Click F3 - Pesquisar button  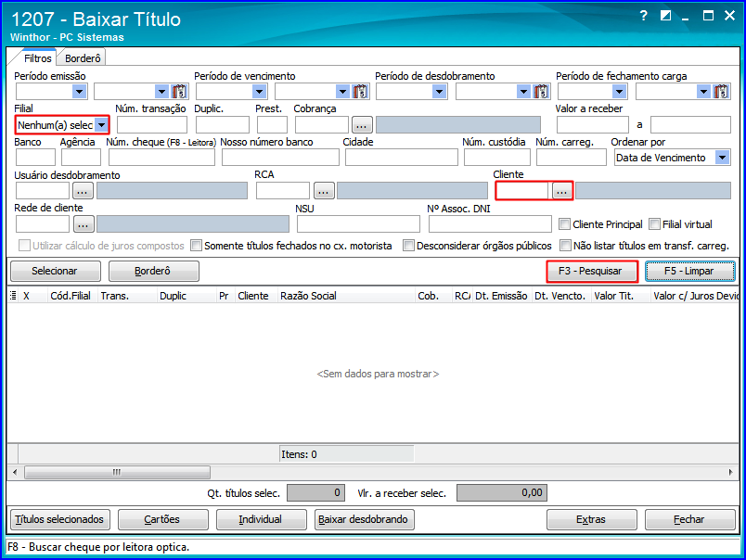591,271
